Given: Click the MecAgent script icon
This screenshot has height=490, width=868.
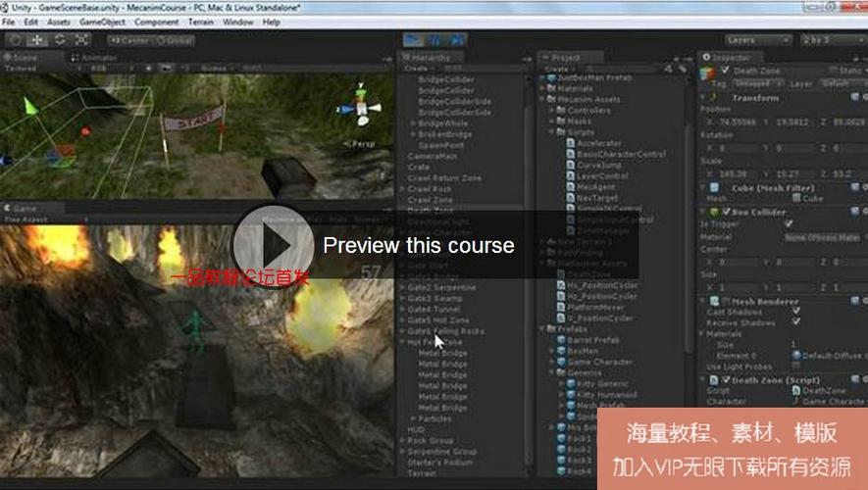Looking at the screenshot, I should click(570, 187).
